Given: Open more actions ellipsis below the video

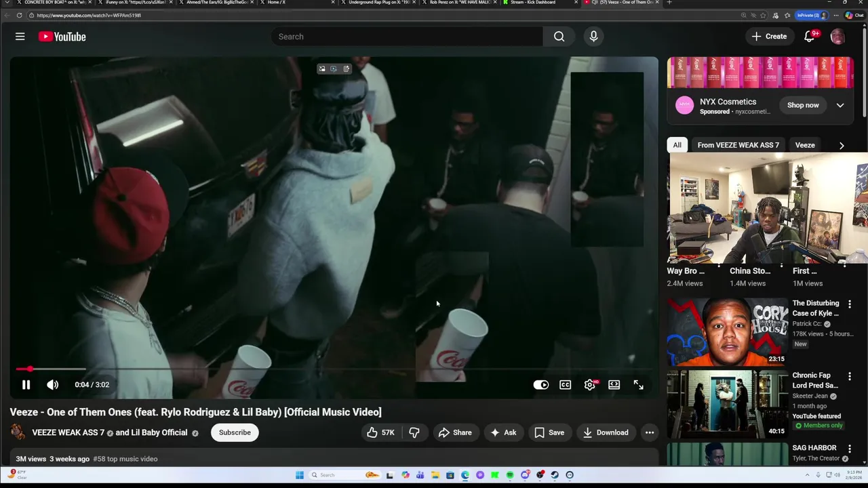Looking at the screenshot, I should point(650,432).
